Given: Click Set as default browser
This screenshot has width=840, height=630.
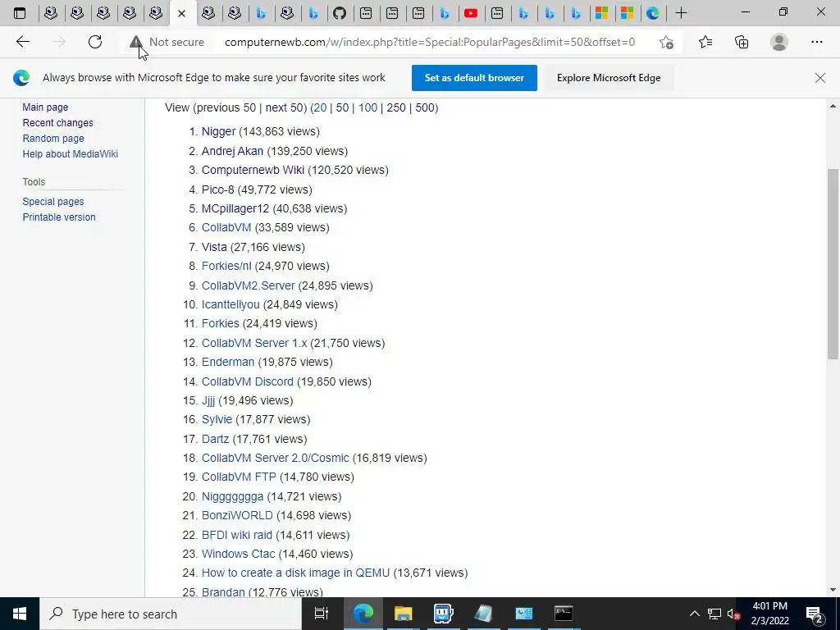Looking at the screenshot, I should coord(474,78).
